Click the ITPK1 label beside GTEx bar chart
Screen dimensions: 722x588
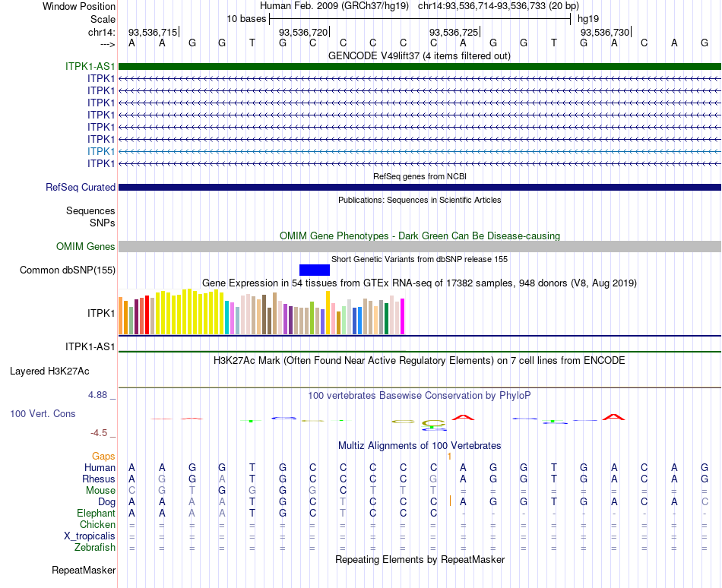(101, 313)
